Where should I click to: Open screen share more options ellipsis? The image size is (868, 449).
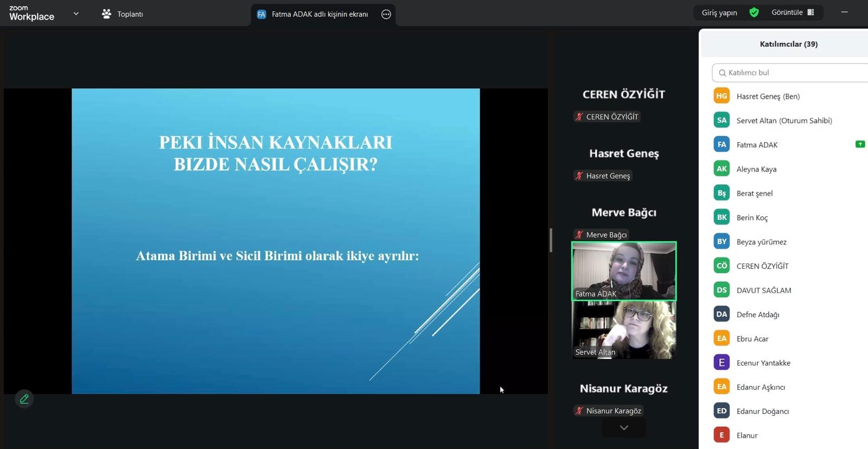[x=386, y=15]
